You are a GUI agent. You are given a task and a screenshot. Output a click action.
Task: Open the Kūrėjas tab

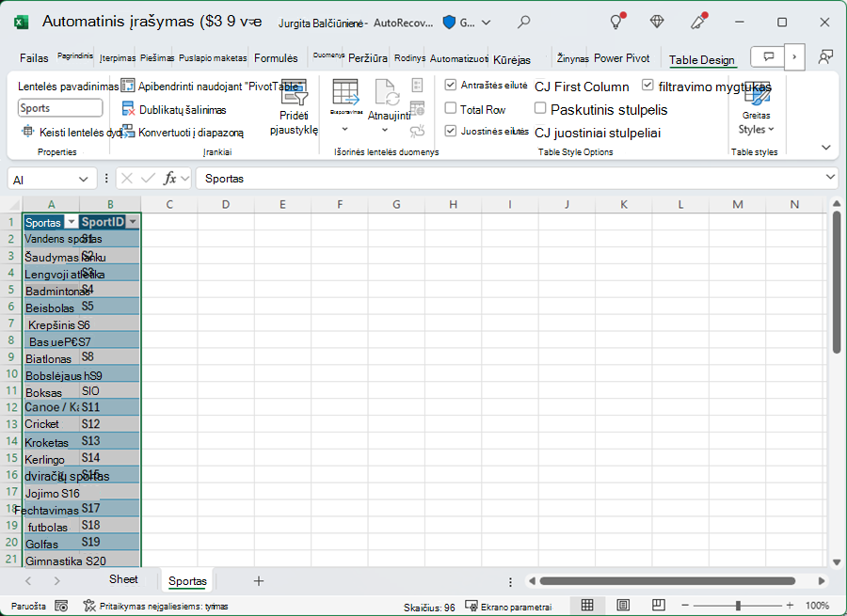[x=512, y=59]
